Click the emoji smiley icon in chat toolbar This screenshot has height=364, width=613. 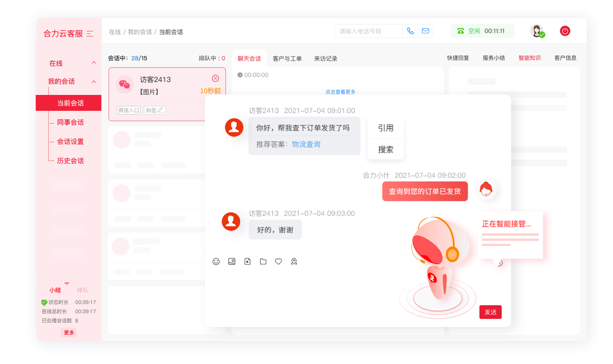216,261
